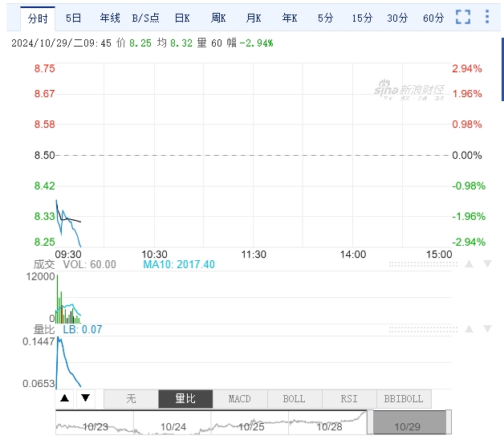This screenshot has height=440, width=504.
Task: Switch to the 5日 chart tab
Action: point(73,18)
